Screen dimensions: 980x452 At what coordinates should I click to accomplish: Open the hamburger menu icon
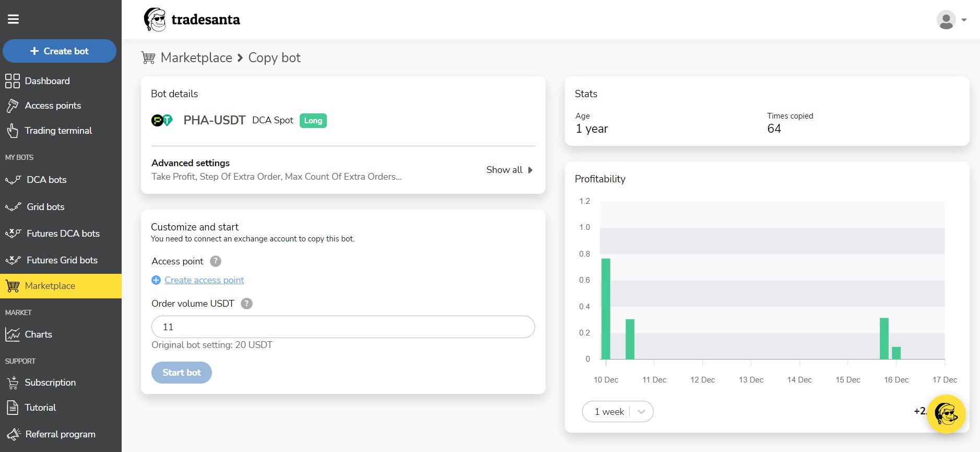(x=13, y=19)
